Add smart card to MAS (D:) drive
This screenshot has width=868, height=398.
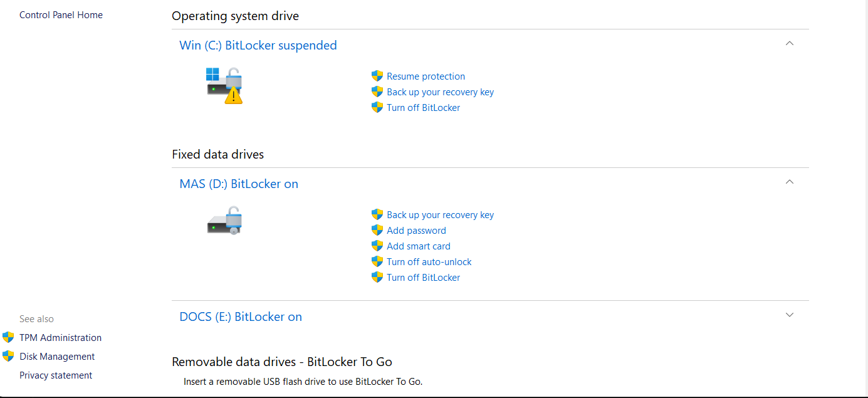tap(418, 246)
